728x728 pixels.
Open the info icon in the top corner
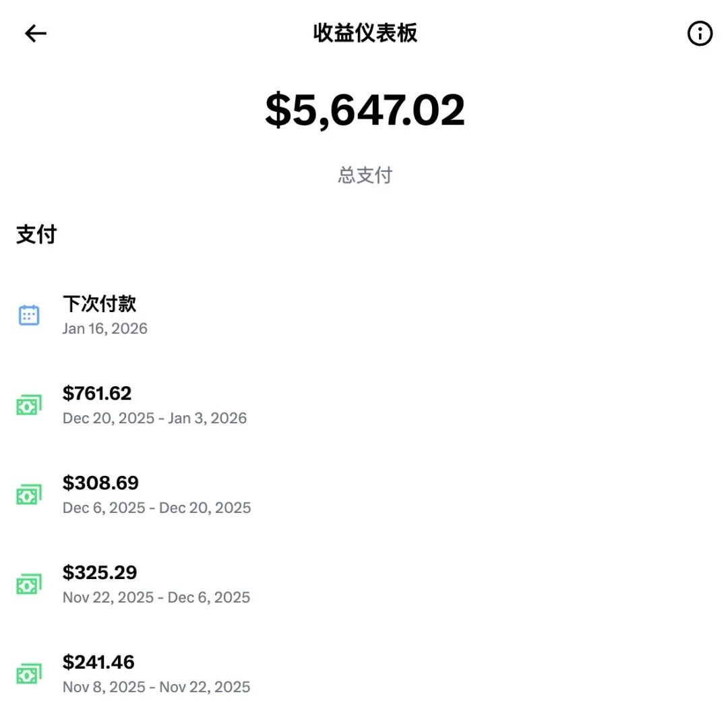(700, 34)
